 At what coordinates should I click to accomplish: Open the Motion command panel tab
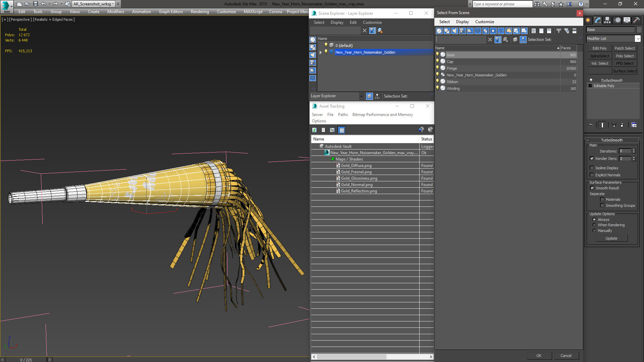tap(618, 20)
